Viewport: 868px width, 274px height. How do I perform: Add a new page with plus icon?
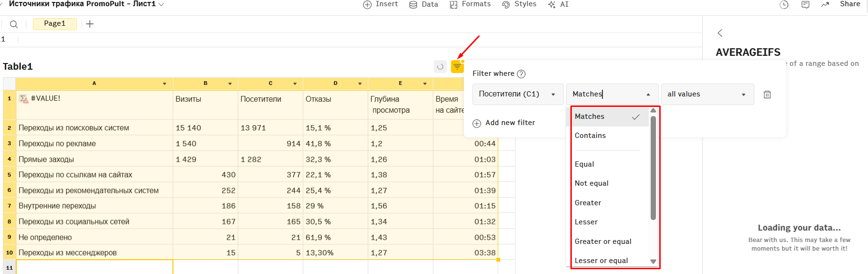[x=90, y=24]
